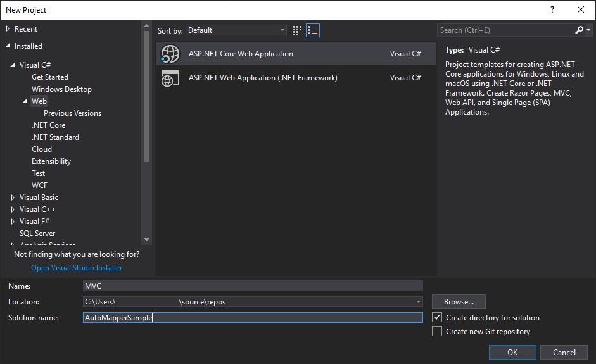This screenshot has width=596, height=364.
Task: Enable Create new Git repository checkbox
Action: coord(437,331)
